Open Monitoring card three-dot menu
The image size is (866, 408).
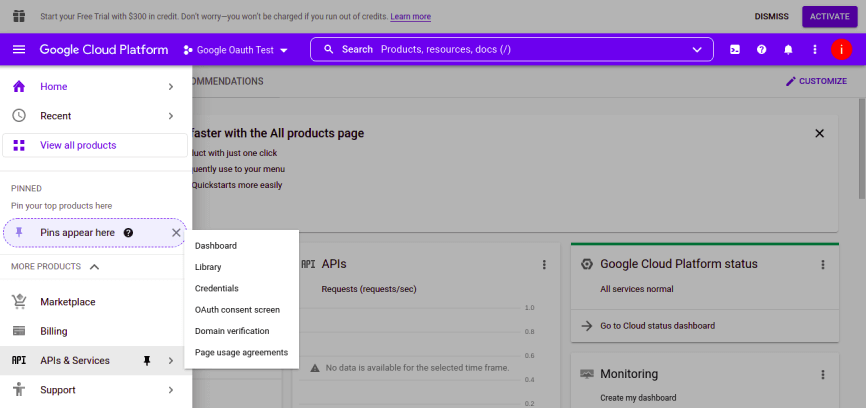click(823, 375)
